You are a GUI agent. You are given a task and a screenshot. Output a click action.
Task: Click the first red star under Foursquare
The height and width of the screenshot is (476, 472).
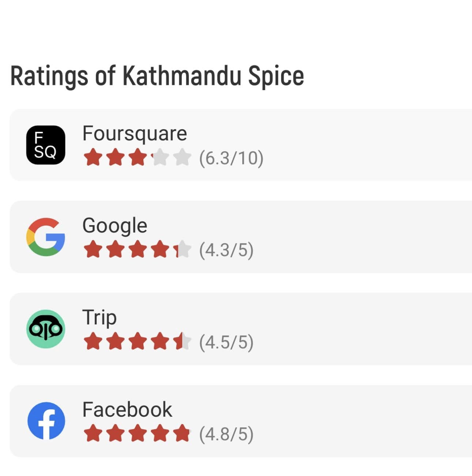click(93, 158)
